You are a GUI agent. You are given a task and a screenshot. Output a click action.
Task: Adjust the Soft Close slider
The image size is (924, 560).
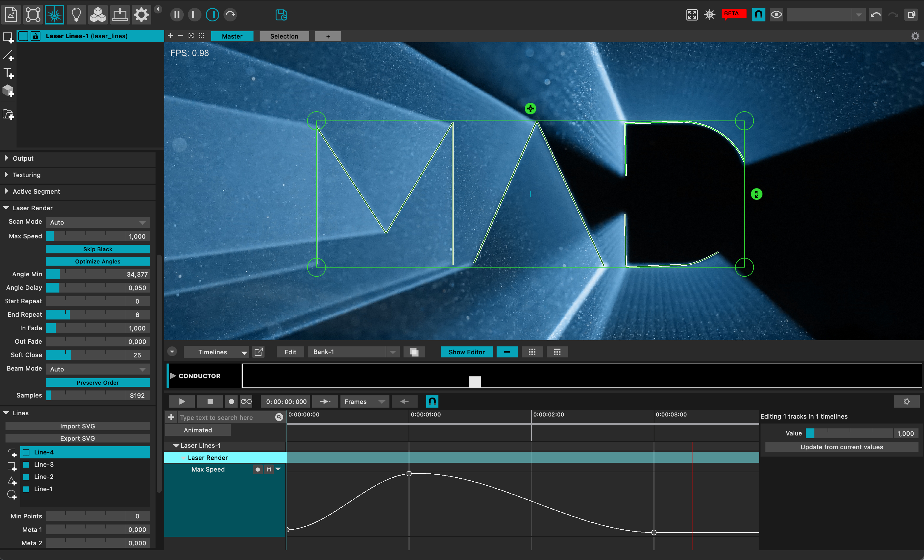[x=85, y=355]
